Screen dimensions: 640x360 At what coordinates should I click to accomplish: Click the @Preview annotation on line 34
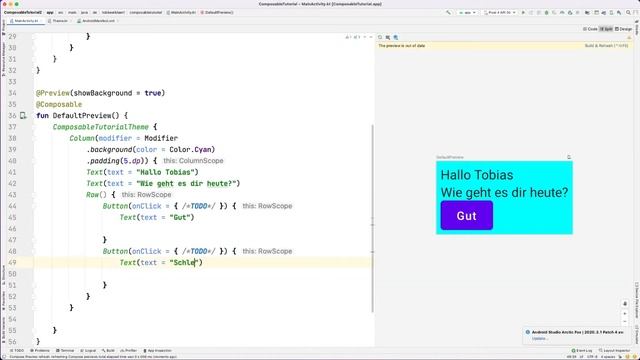point(53,93)
